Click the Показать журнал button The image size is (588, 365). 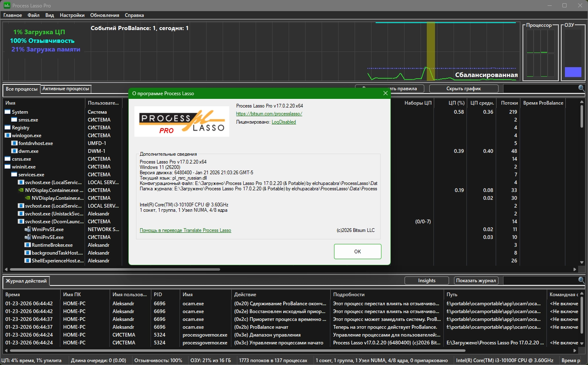pyautogui.click(x=476, y=281)
